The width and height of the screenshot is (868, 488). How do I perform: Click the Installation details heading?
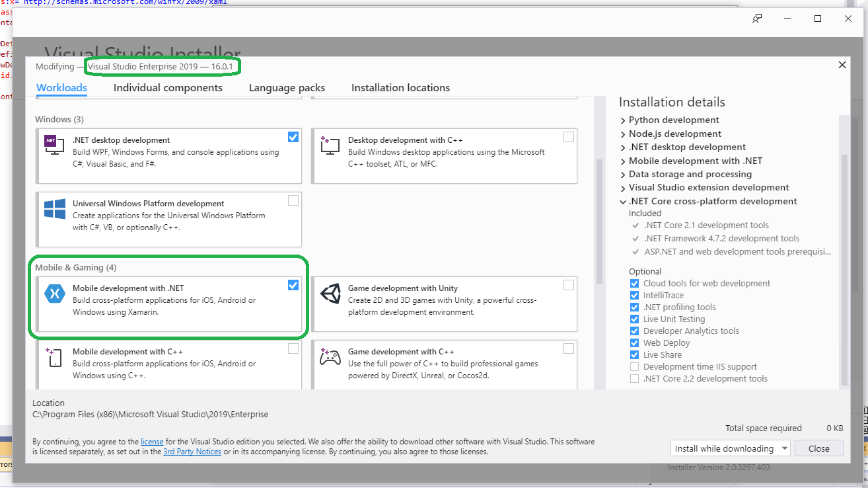672,102
